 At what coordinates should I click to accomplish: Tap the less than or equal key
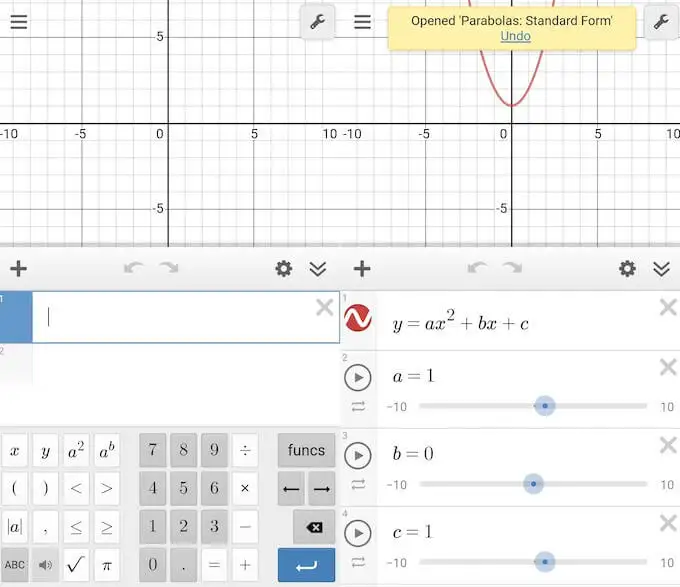pyautogui.click(x=76, y=527)
